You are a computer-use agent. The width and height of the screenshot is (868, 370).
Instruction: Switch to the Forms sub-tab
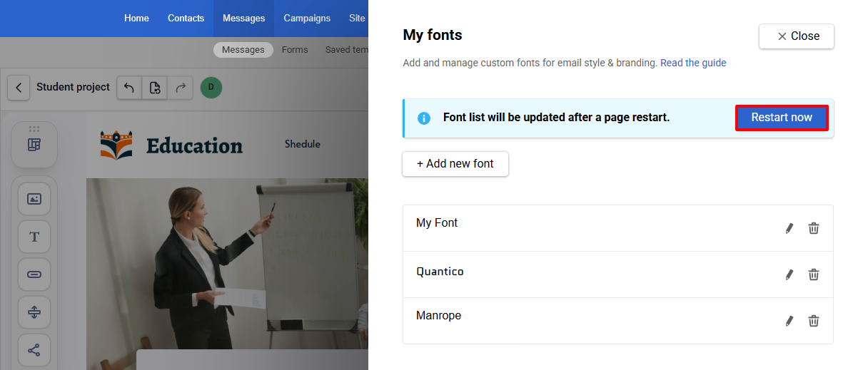[x=295, y=50]
